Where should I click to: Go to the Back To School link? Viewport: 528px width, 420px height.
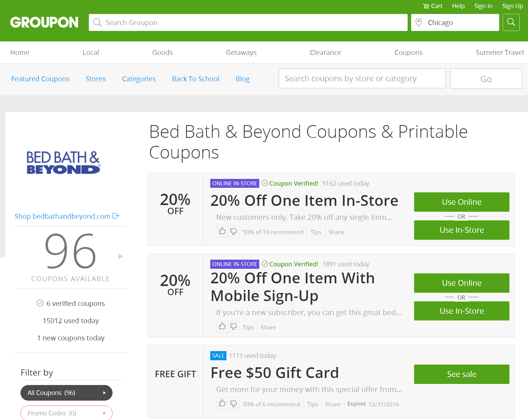(x=195, y=79)
